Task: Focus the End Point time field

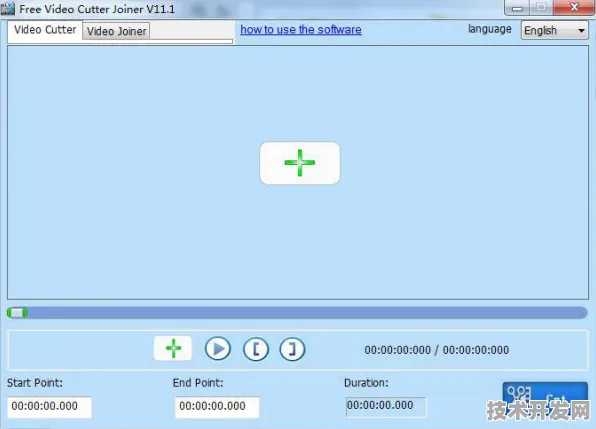Action: pos(217,407)
